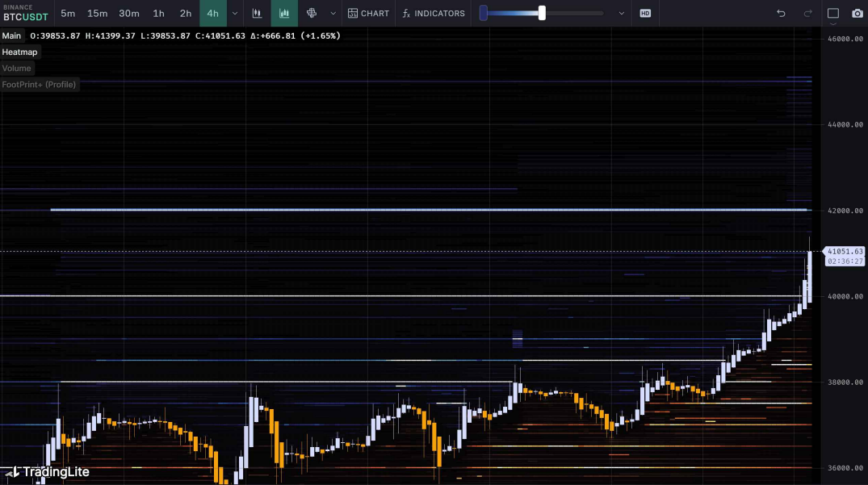Expand the crosshair tool dropdown arrow
This screenshot has height=485, width=868.
pos(333,13)
